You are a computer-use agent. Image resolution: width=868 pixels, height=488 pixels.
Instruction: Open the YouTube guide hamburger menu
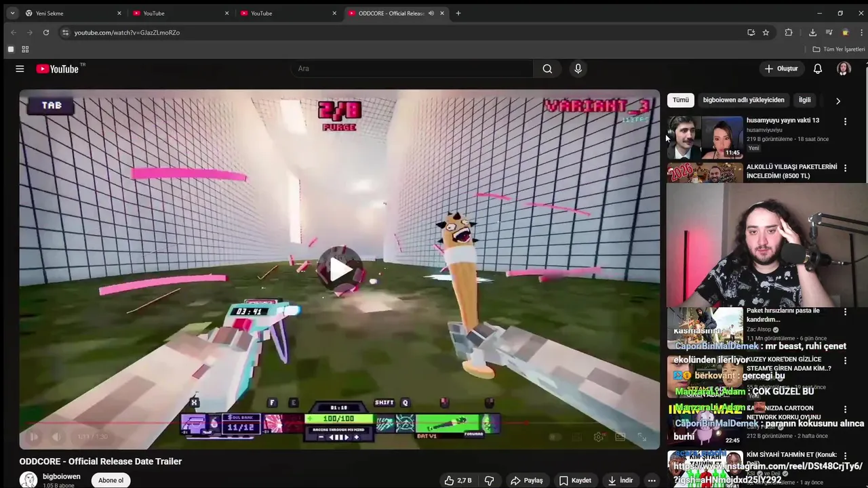click(20, 68)
